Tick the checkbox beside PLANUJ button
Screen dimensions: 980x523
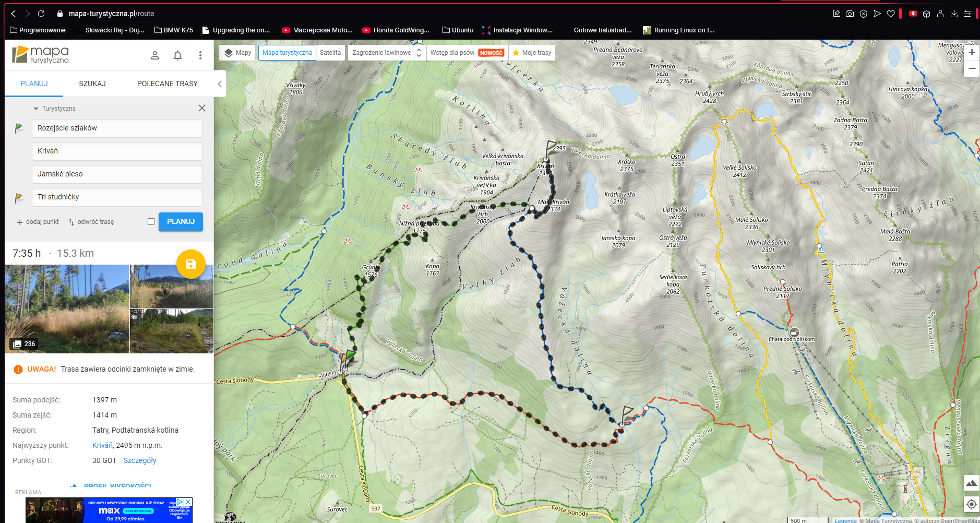pos(151,222)
